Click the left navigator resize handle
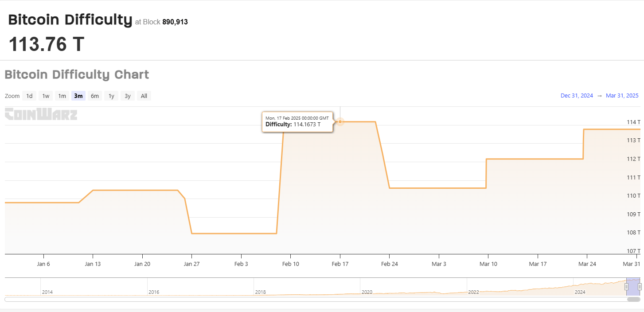The height and width of the screenshot is (312, 644). tap(627, 286)
